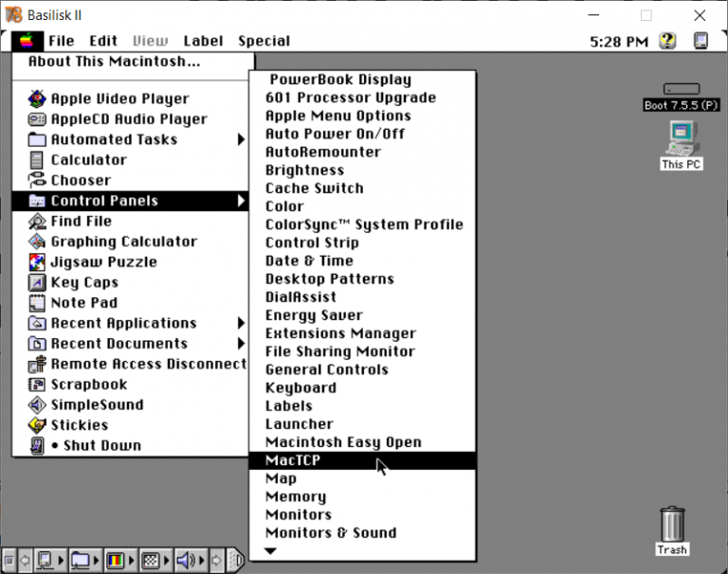The width and height of the screenshot is (728, 574).
Task: Choose About This Macintosh…
Action: 130,62
